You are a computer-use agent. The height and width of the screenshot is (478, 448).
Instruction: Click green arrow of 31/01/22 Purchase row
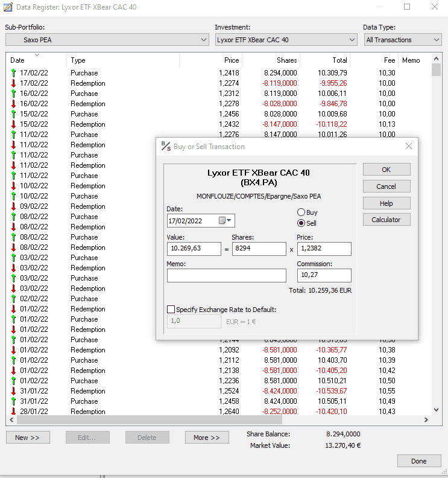click(13, 401)
